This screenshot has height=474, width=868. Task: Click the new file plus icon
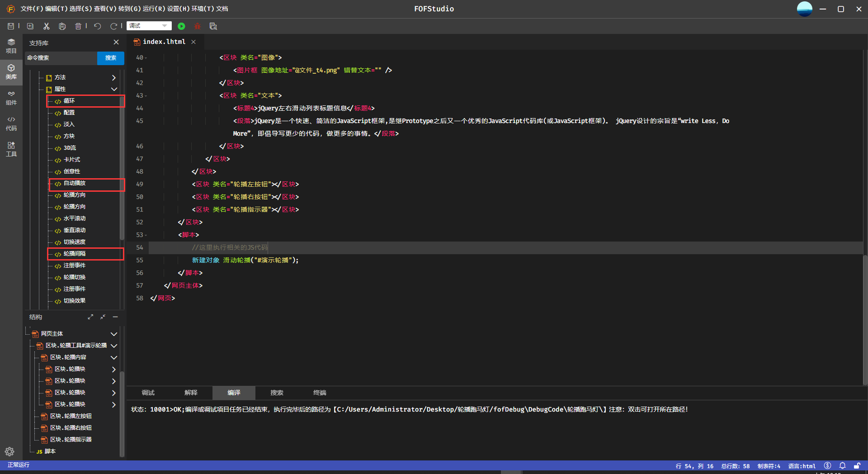pyautogui.click(x=30, y=26)
